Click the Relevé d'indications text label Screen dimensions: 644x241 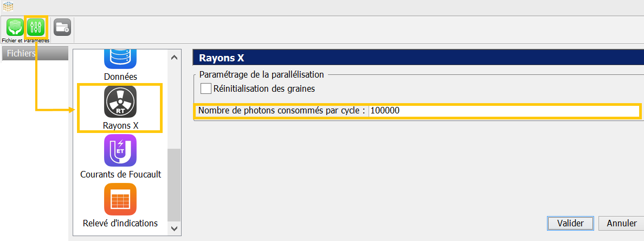point(120,223)
